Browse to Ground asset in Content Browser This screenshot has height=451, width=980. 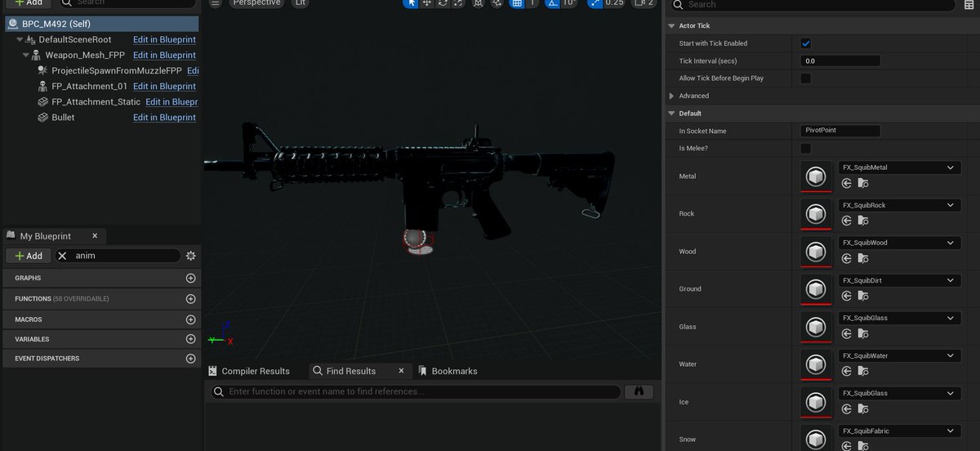[x=863, y=297]
